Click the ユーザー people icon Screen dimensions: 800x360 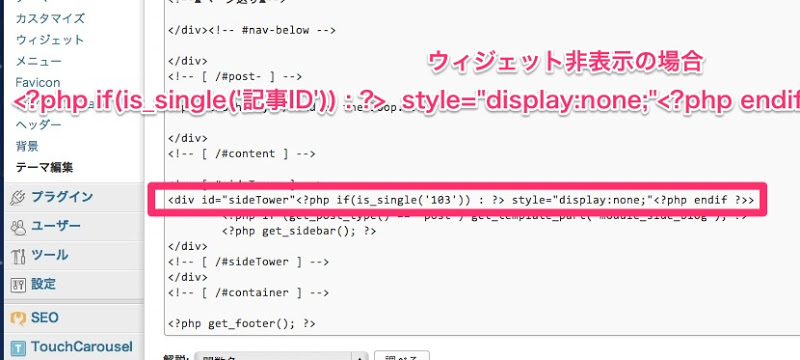coord(18,227)
